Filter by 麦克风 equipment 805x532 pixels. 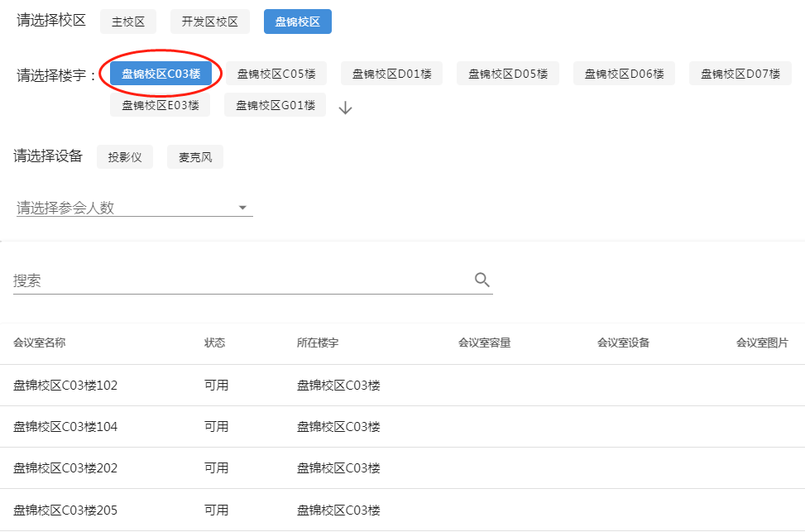point(195,157)
